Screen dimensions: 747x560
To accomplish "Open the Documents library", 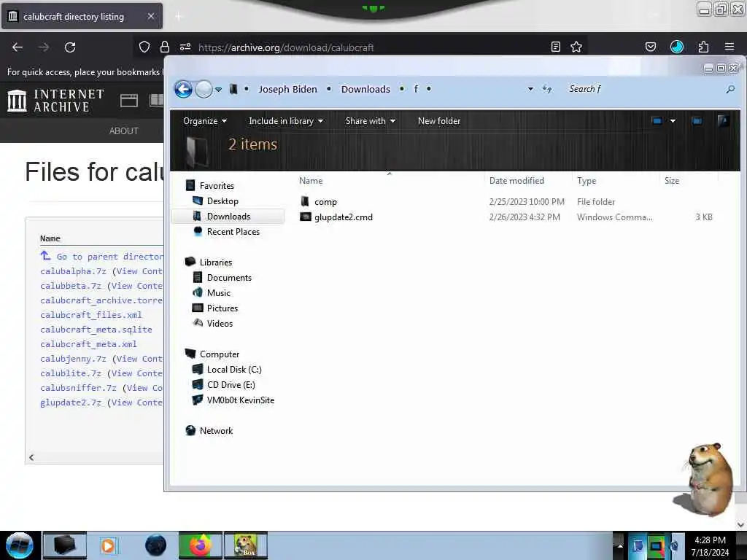I will tap(228, 278).
